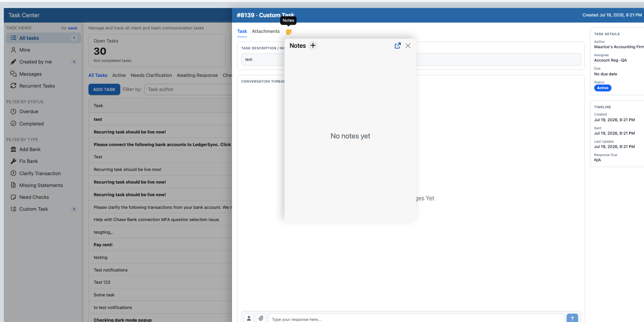The height and width of the screenshot is (322, 644).
Task: Click the Completed checkmark icon
Action: click(x=13, y=124)
